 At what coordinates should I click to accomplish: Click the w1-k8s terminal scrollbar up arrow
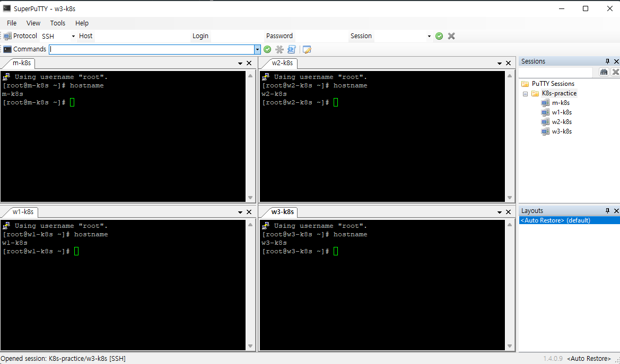pos(250,225)
